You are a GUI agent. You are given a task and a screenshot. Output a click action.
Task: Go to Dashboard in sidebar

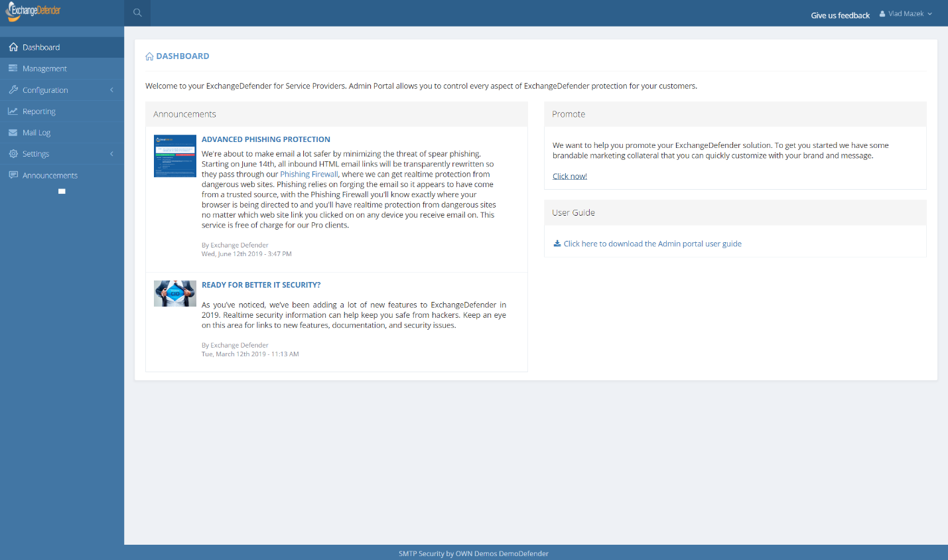pos(62,47)
